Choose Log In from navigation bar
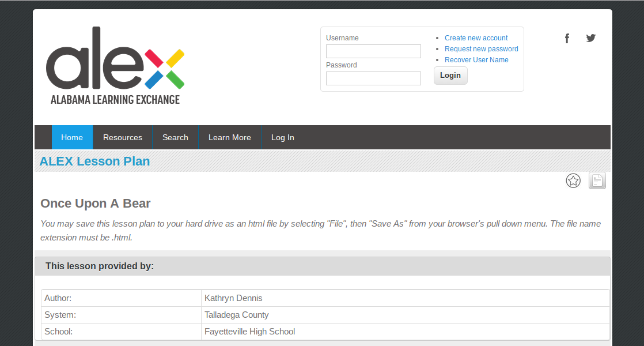The width and height of the screenshot is (644, 346). coord(283,137)
